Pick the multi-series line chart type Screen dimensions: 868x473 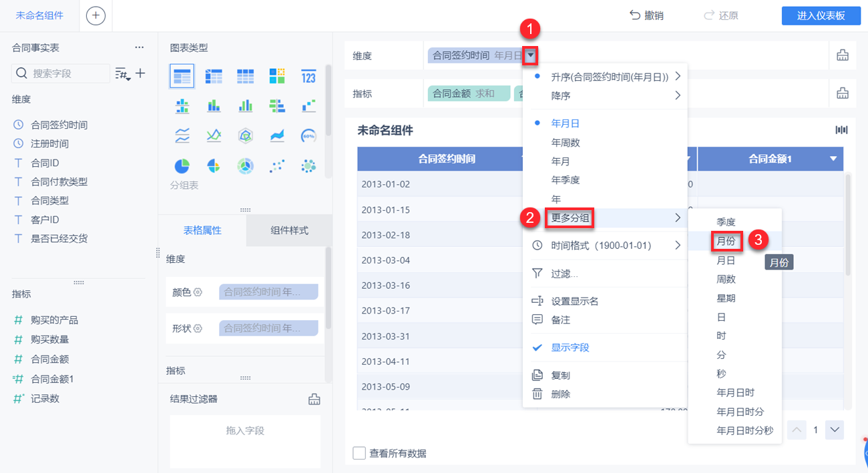click(214, 135)
